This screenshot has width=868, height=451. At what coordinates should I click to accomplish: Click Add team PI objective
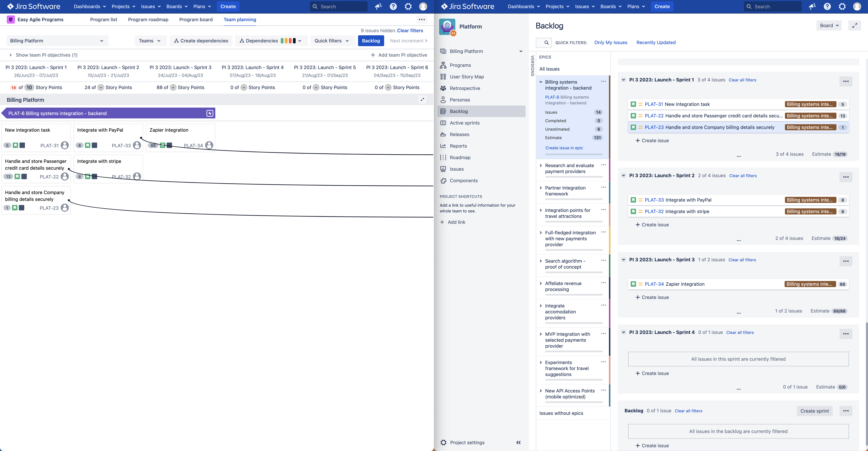[x=399, y=55]
